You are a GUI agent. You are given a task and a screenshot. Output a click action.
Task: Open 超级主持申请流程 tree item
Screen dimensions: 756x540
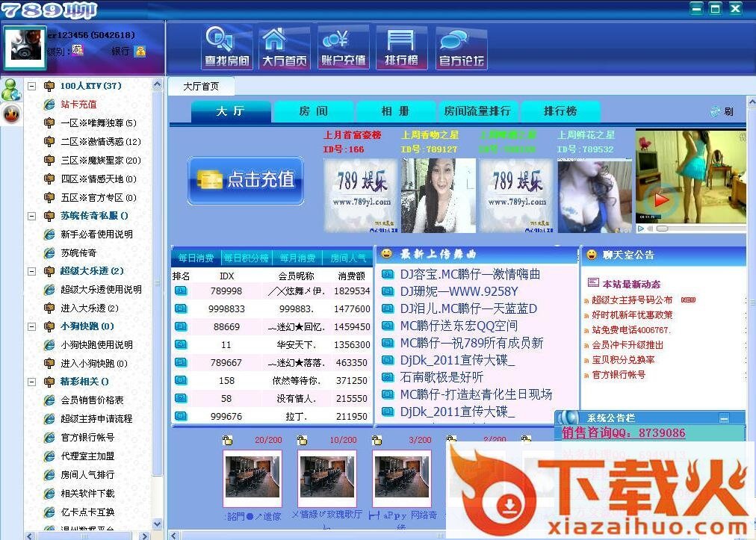96,419
